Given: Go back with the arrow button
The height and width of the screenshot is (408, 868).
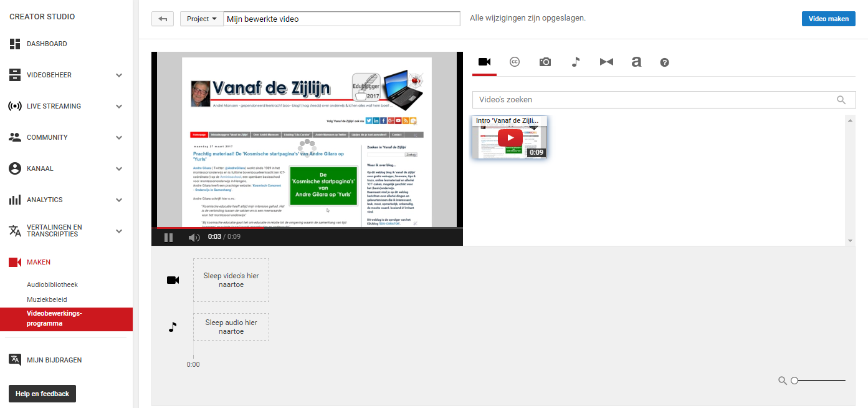Looking at the screenshot, I should coord(163,19).
